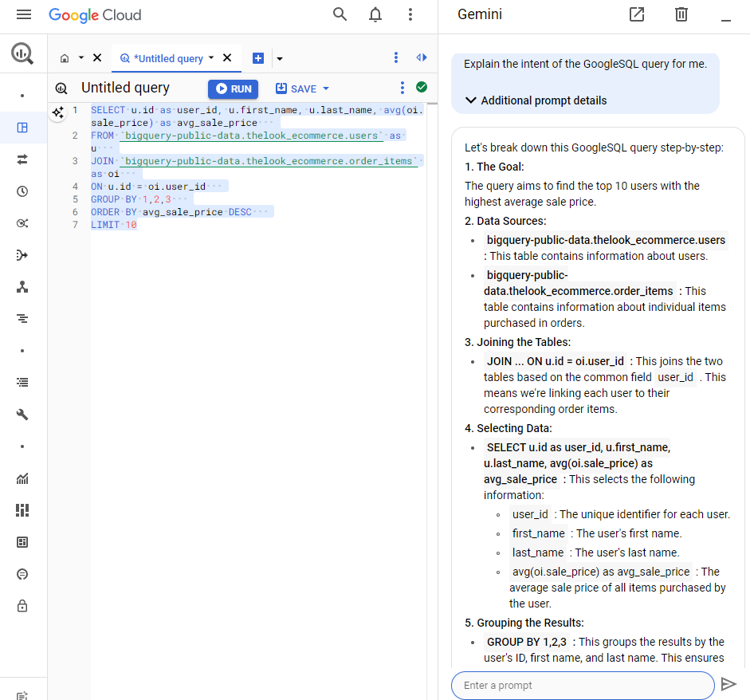Click the BigQuery logo icon in the sidebar
This screenshot has width=750, height=700.
tap(22, 53)
